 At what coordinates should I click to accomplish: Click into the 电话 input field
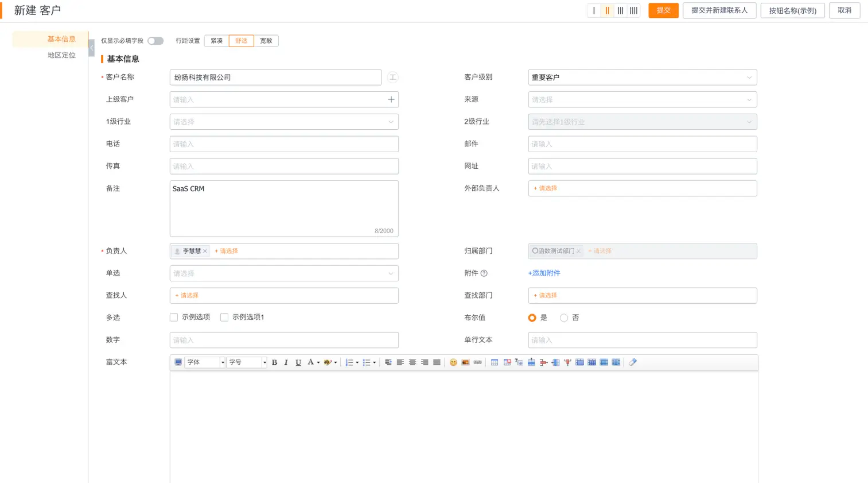284,144
